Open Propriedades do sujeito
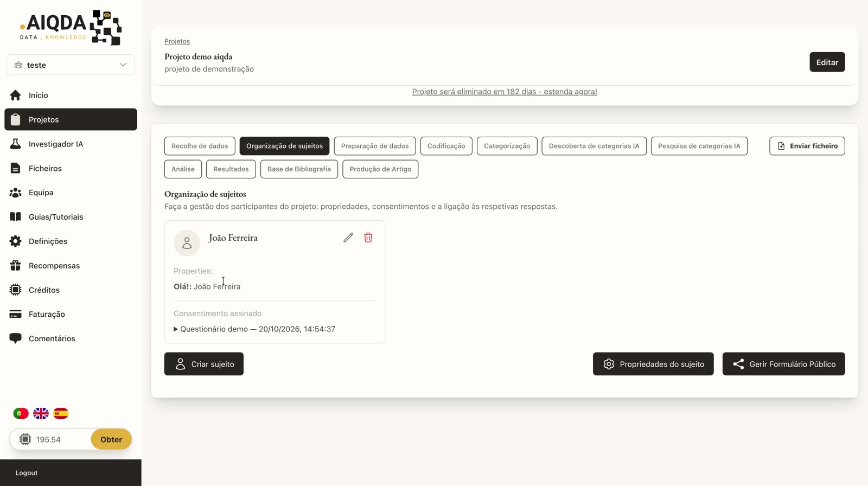This screenshot has height=486, width=868. click(653, 364)
